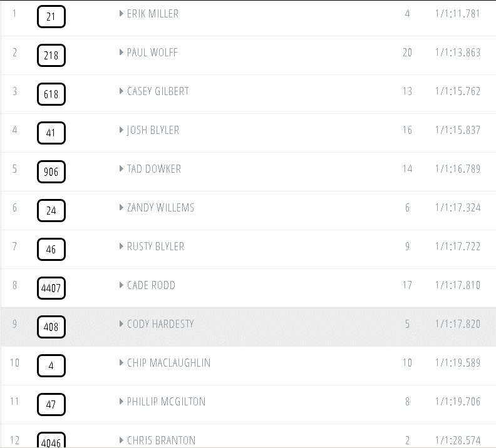Screen dimensions: 496x448
Task: Click the number 46 badge
Action: tap(51, 250)
